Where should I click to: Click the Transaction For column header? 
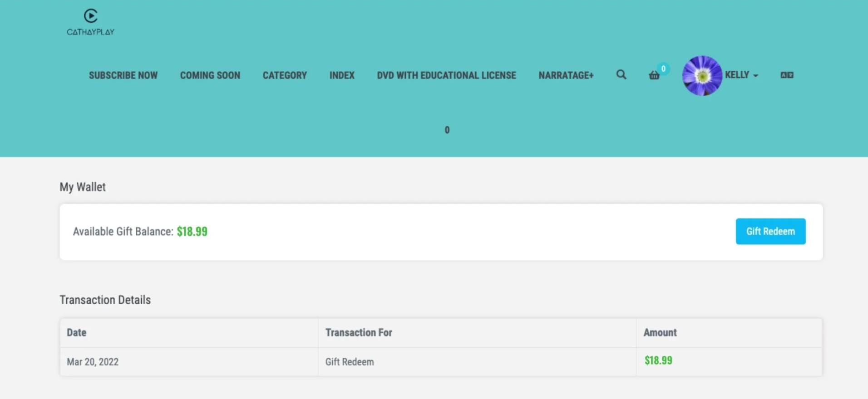pyautogui.click(x=359, y=332)
